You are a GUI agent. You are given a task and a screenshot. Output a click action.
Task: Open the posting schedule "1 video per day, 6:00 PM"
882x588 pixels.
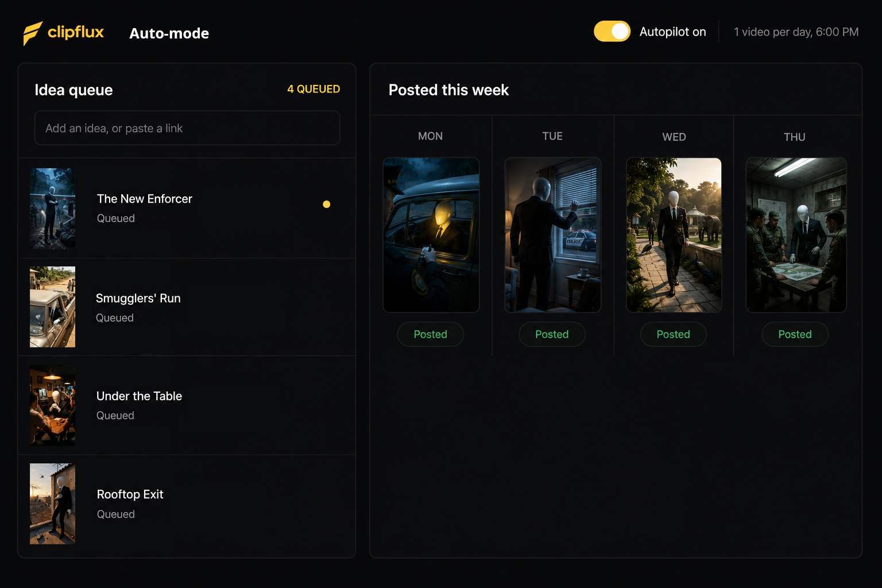796,32
